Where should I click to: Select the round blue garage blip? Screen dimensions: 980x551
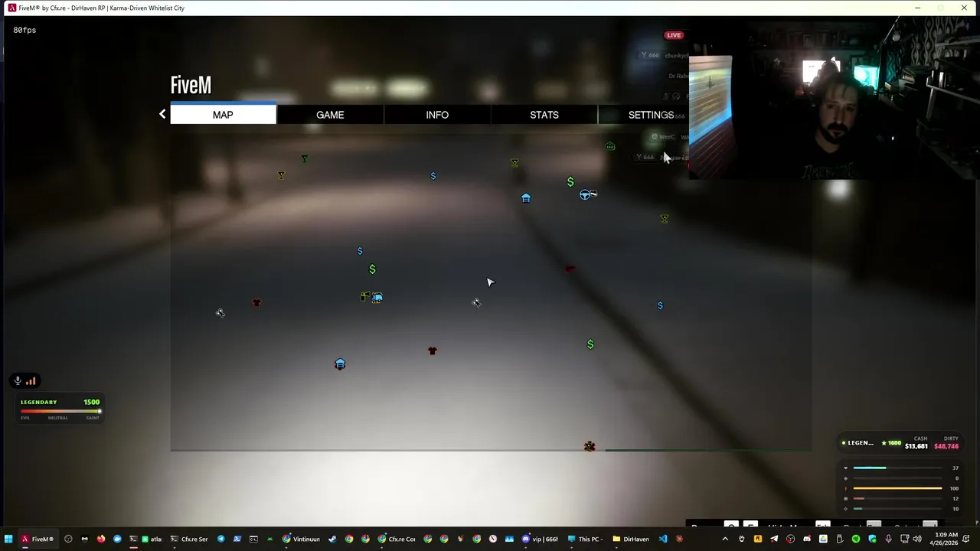tap(340, 364)
